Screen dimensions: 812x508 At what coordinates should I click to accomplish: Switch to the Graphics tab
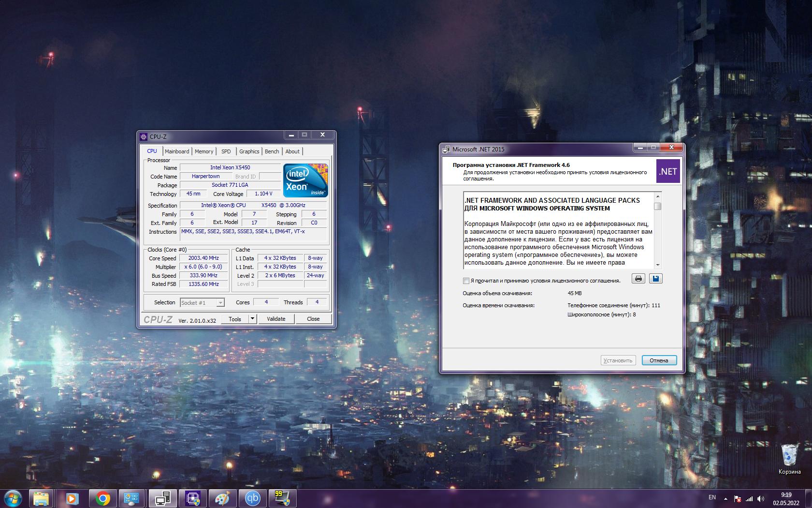[x=249, y=151]
